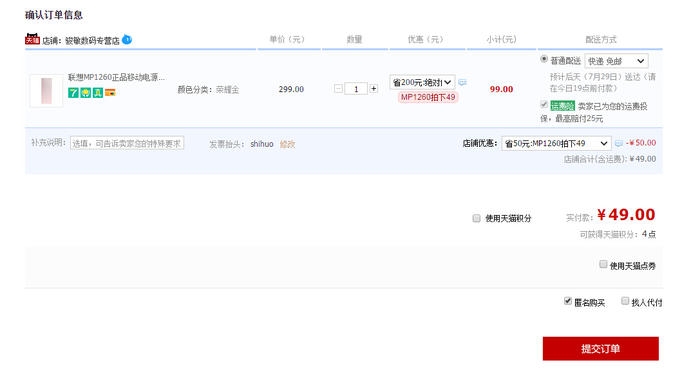Enable the 找人代付 checkbox
700x376 pixels.
coord(625,301)
